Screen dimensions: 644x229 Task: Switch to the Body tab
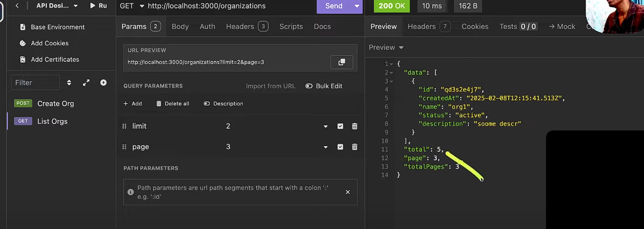tap(180, 27)
